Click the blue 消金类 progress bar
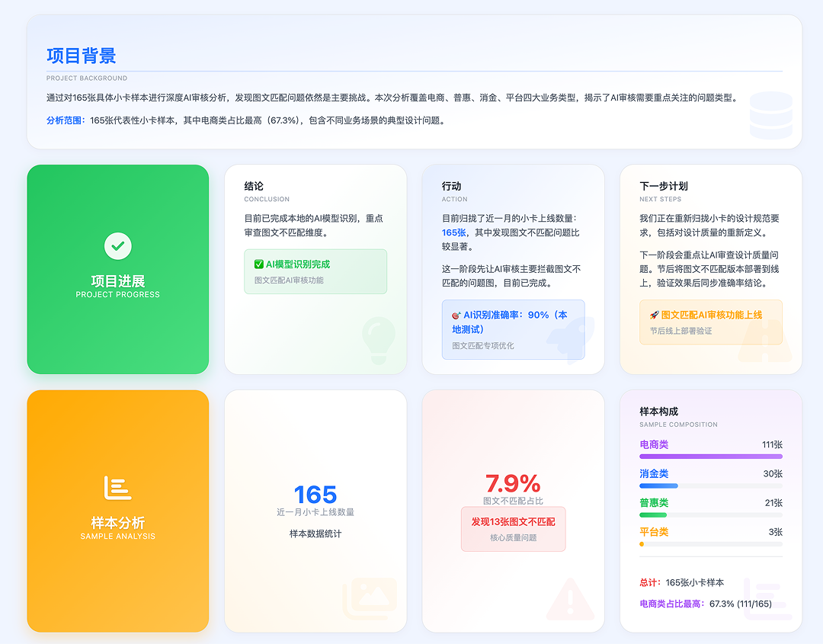Image resolution: width=823 pixels, height=644 pixels. pos(658,485)
